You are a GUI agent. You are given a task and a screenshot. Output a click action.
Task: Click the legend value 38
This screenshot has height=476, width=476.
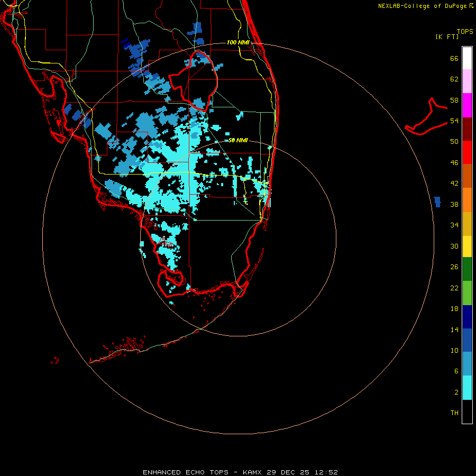tap(454, 204)
